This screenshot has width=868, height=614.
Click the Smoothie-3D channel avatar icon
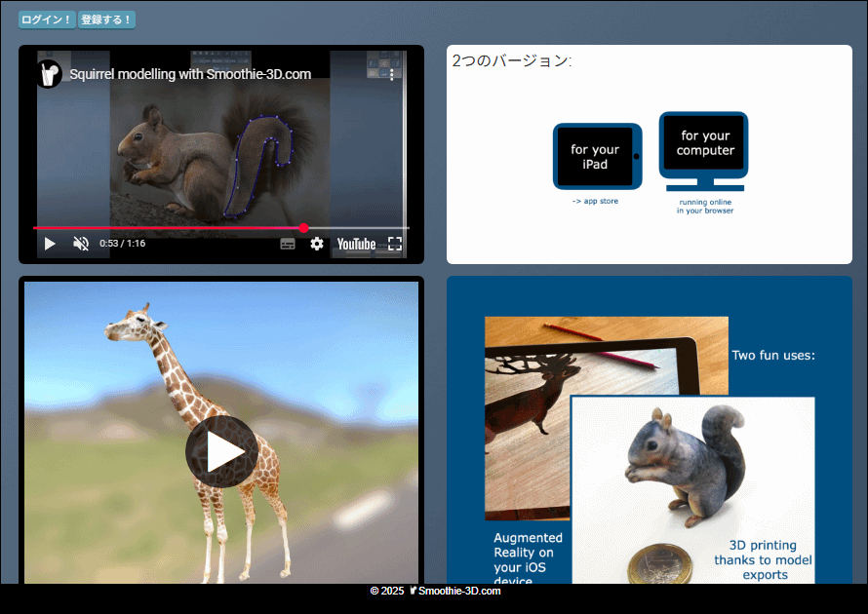coord(49,74)
